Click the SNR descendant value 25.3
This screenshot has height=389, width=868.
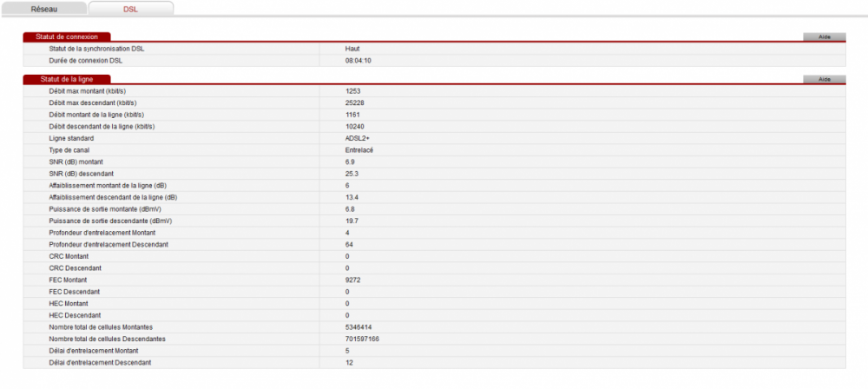352,174
